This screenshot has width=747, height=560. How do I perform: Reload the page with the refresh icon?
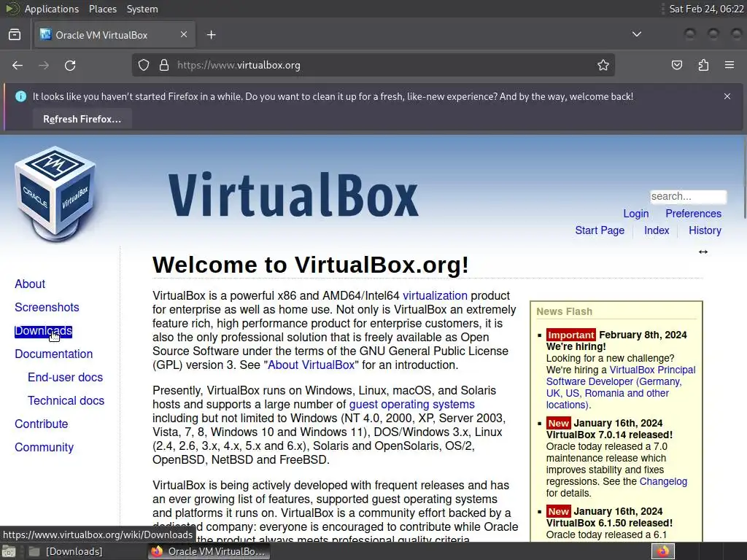click(70, 65)
